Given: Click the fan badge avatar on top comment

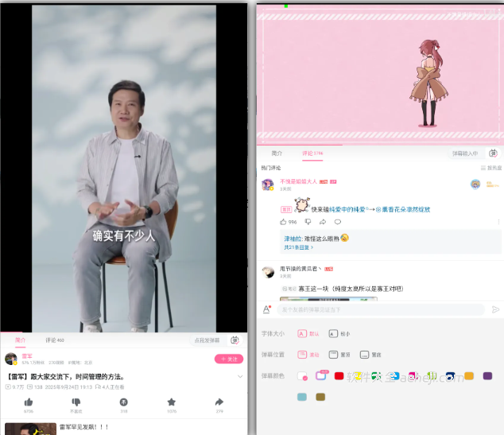Looking at the screenshot, I should [475, 184].
